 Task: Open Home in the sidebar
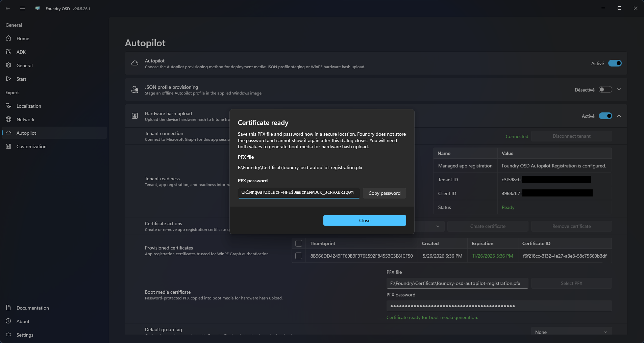(54, 38)
